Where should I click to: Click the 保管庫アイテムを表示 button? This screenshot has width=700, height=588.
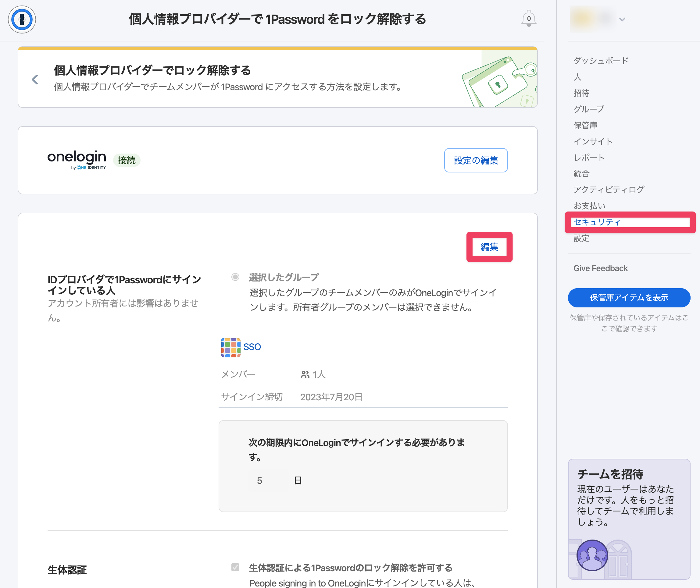tap(629, 298)
